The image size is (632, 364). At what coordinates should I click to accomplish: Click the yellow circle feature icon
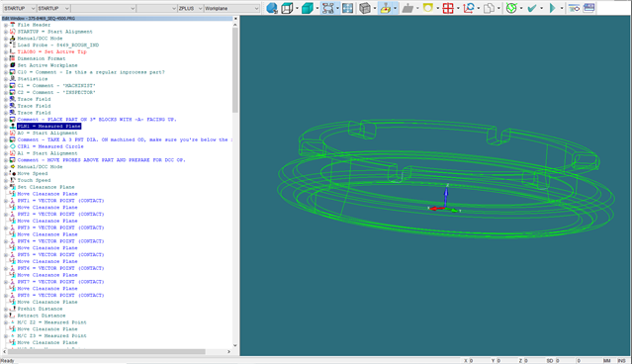[427, 8]
